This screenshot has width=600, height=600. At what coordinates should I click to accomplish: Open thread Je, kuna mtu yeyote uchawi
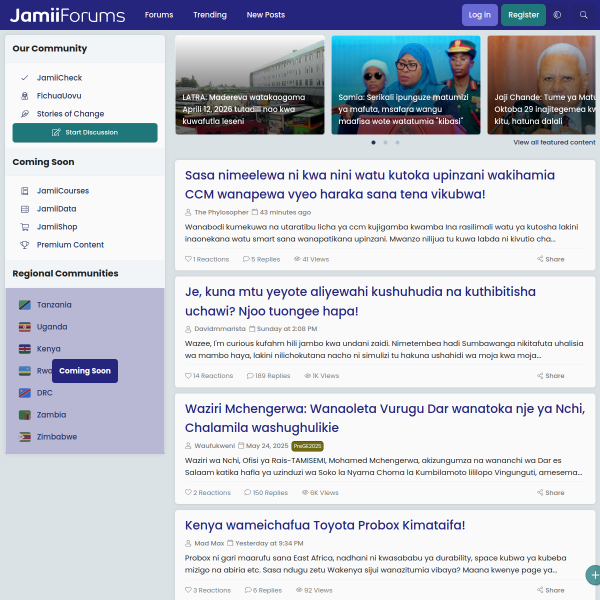point(360,301)
